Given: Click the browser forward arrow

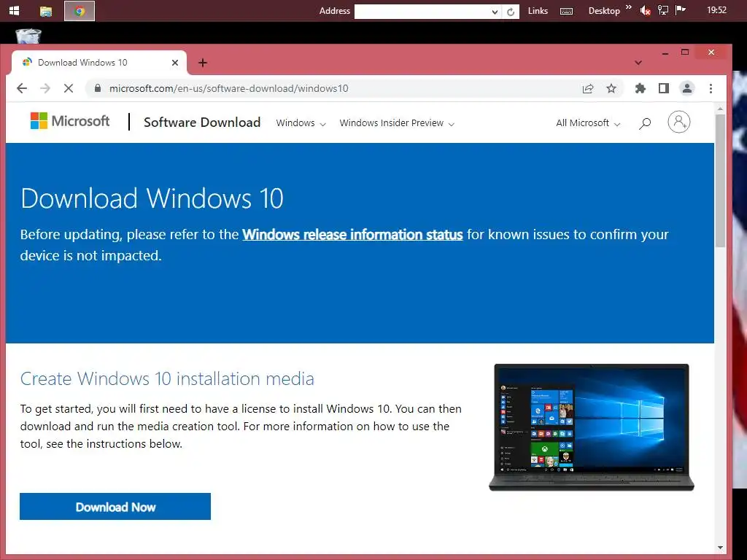Looking at the screenshot, I should coord(44,88).
